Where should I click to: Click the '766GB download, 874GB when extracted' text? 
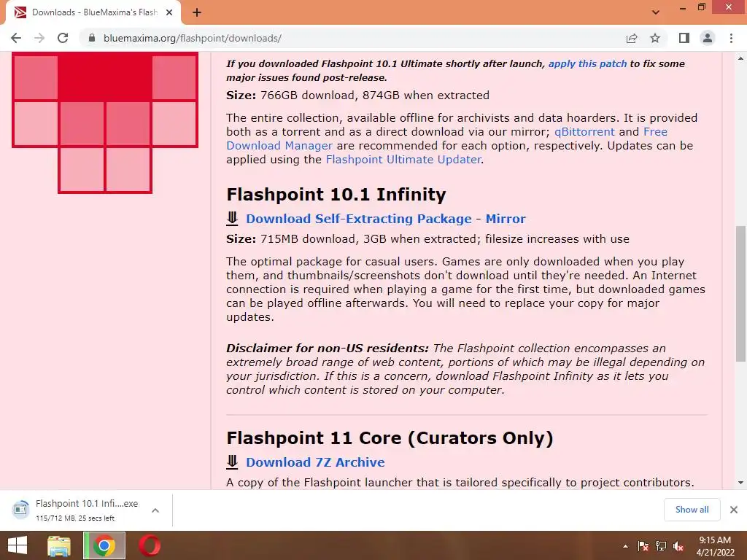(x=375, y=96)
